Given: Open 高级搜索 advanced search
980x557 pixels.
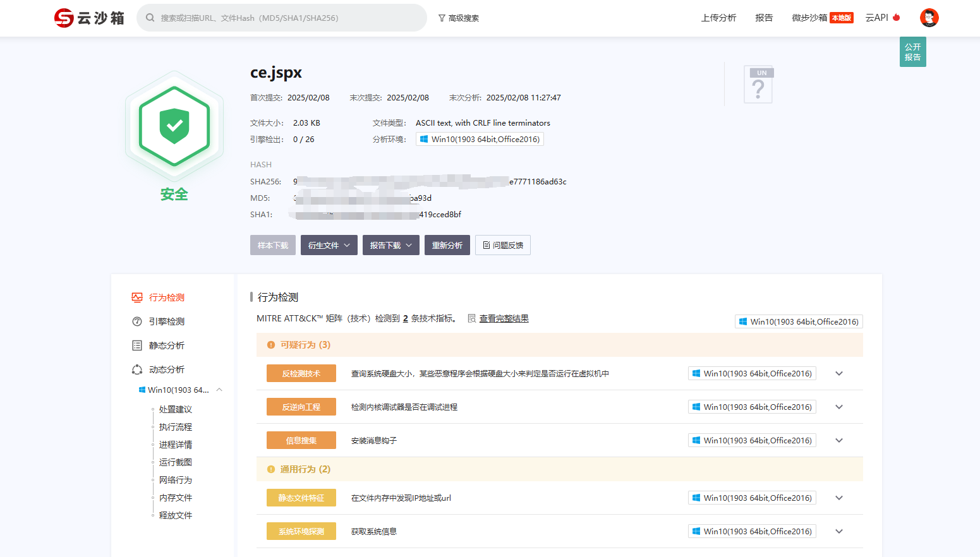Looking at the screenshot, I should (459, 18).
